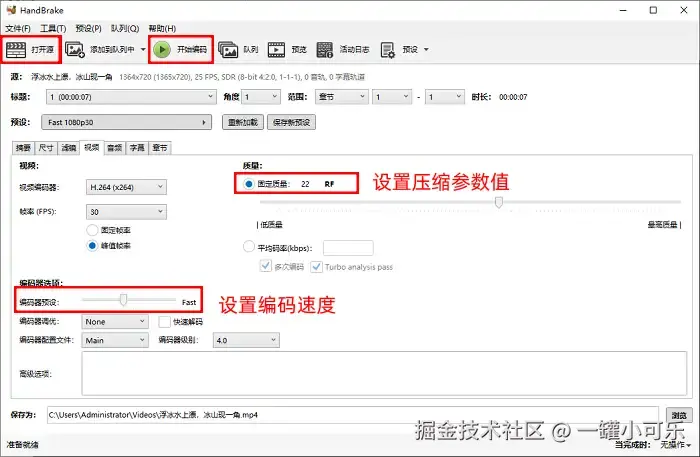Image resolution: width=700 pixels, height=457 pixels.
Task: Open the 队列 (Queue) toolbar icon
Action: pyautogui.click(x=228, y=50)
